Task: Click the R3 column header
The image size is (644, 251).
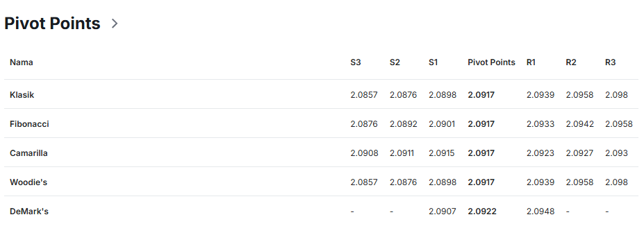Action: (611, 62)
